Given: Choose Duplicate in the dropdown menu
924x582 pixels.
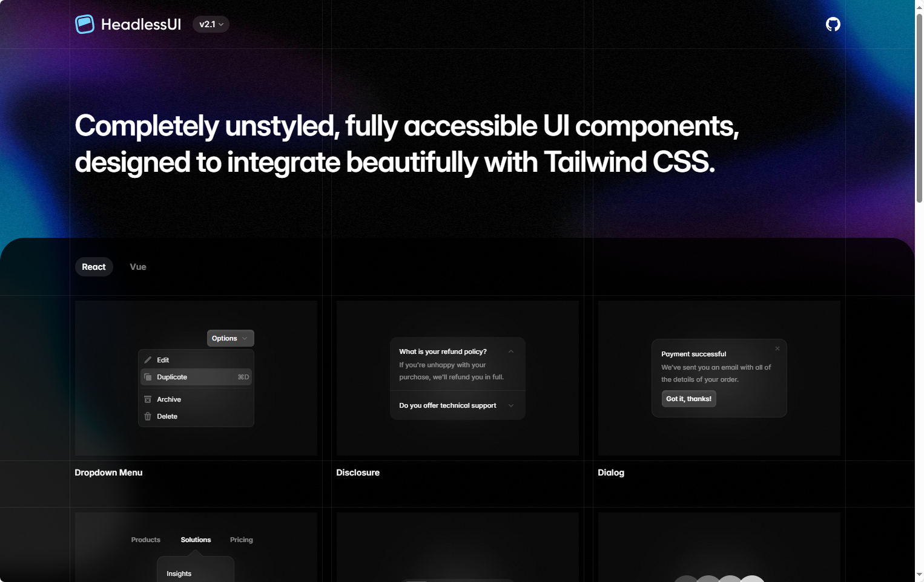Looking at the screenshot, I should pos(196,377).
